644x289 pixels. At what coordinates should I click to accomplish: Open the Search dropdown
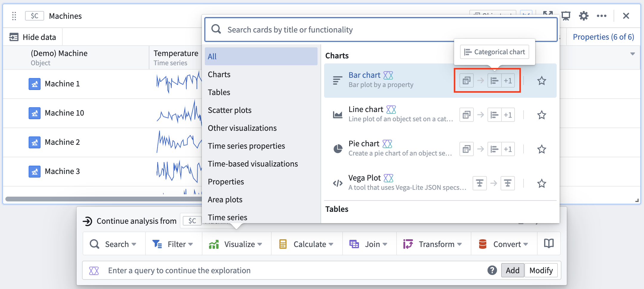click(x=114, y=244)
